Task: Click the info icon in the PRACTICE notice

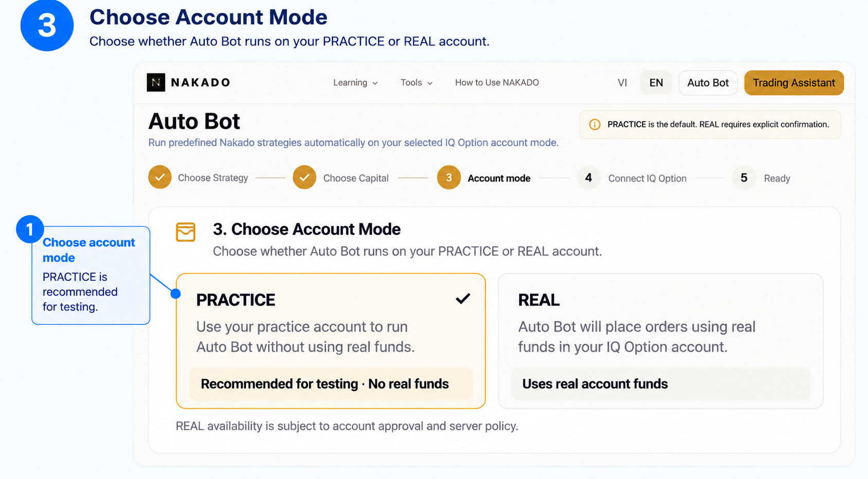Action: pos(594,124)
